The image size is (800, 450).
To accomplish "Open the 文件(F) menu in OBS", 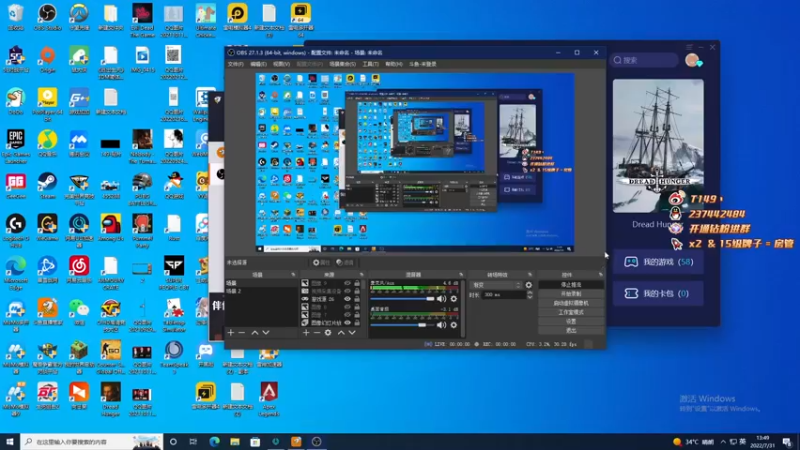I will [x=236, y=64].
